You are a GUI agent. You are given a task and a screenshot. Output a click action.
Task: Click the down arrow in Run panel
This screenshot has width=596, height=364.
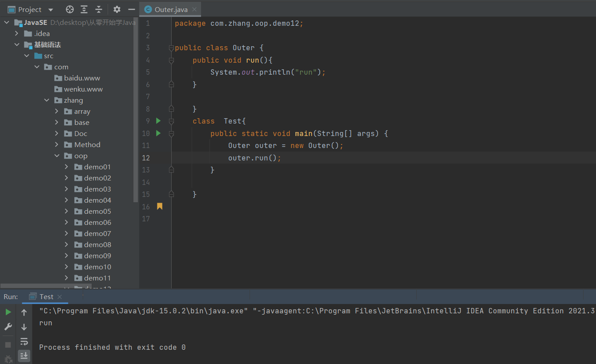pos(24,327)
